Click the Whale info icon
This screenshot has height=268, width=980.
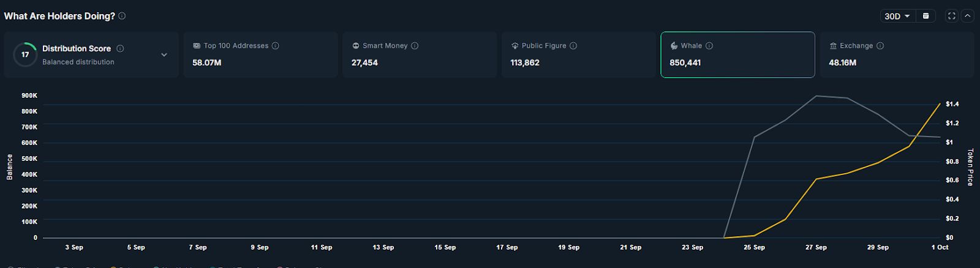click(x=709, y=46)
